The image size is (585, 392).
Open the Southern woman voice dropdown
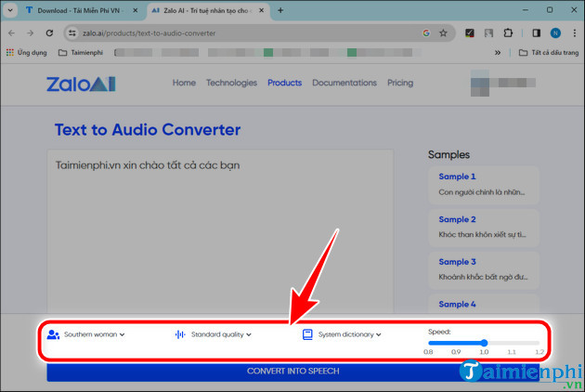(x=94, y=334)
